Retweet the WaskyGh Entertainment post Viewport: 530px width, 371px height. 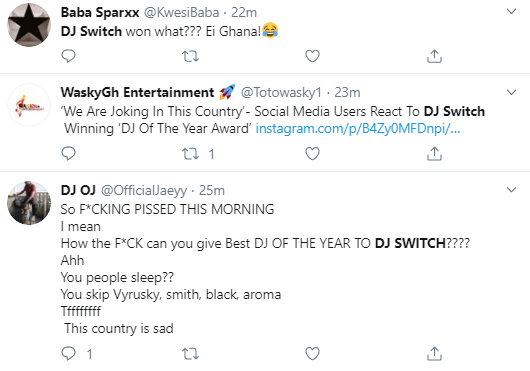pos(191,154)
